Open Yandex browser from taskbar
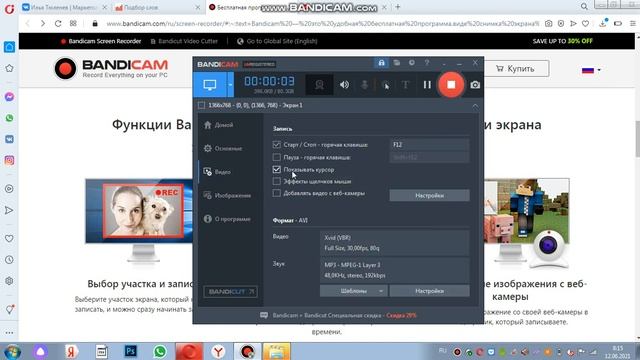Viewport: 640px width, 360px height. pyautogui.click(x=219, y=351)
